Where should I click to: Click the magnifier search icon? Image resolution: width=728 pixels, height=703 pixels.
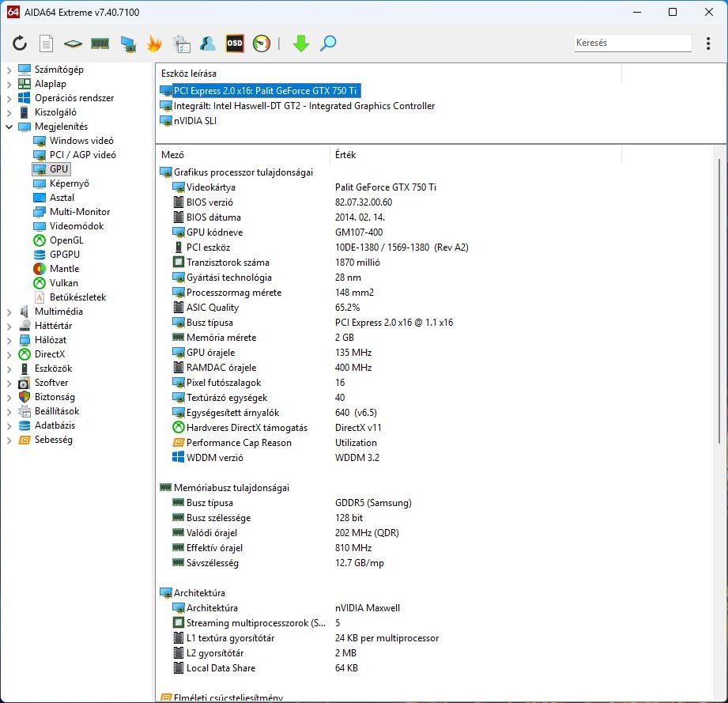coord(328,43)
